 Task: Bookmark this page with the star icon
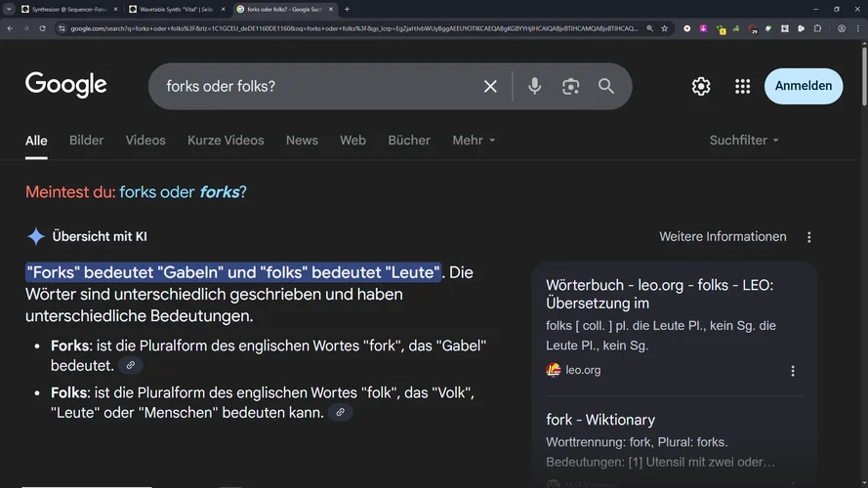(x=665, y=28)
